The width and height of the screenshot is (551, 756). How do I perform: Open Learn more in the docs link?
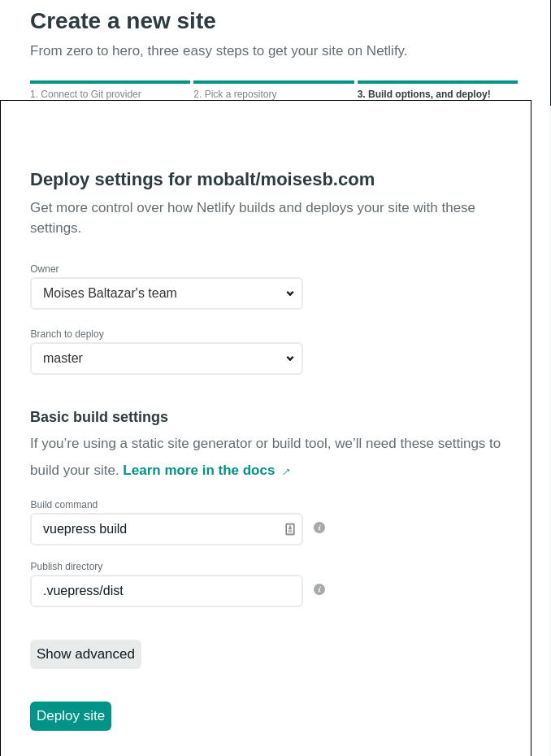(x=198, y=470)
